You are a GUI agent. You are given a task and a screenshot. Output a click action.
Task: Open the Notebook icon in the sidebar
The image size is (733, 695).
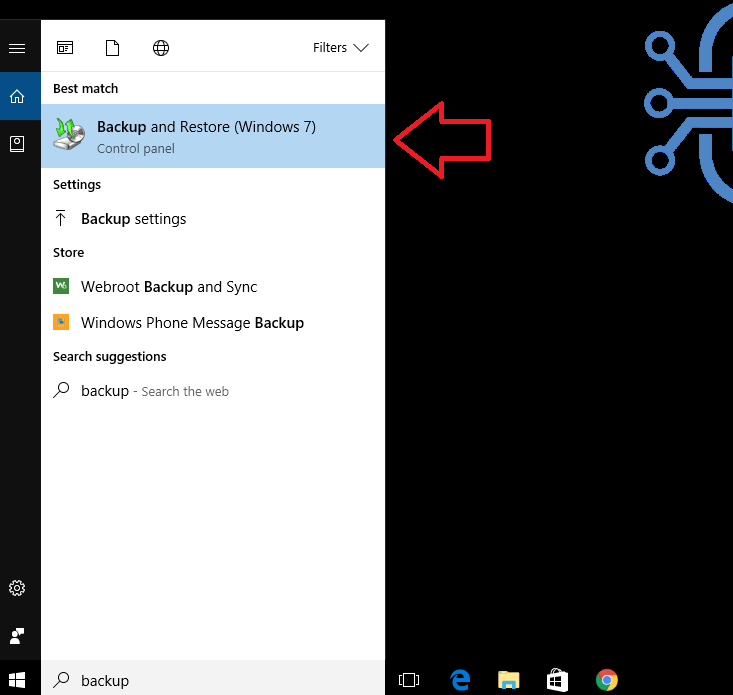[17, 144]
